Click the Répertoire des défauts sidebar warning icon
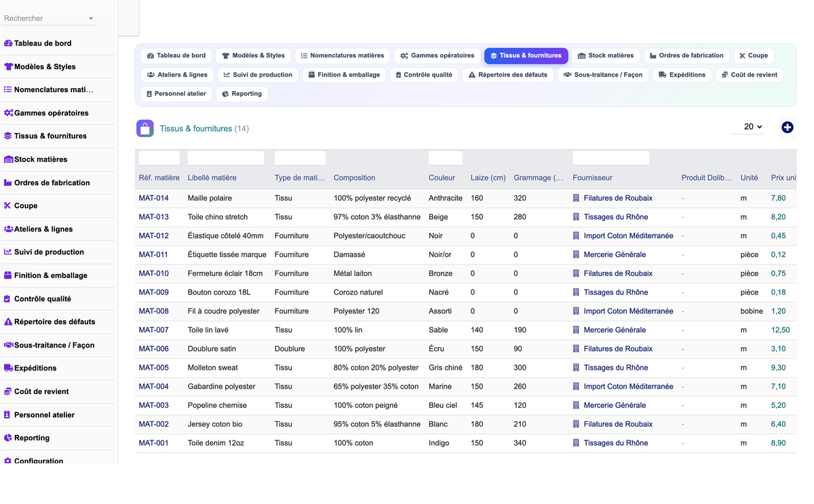Image resolution: width=814 pixels, height=504 pixels. click(8, 322)
